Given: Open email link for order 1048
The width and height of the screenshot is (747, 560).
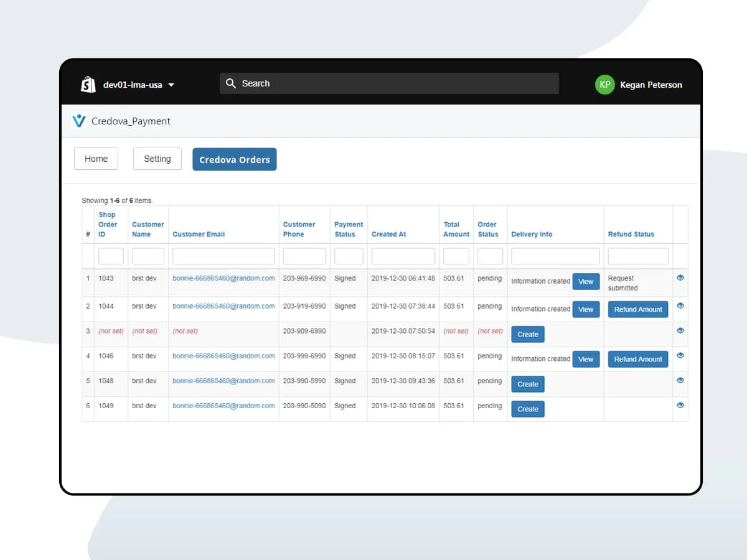Looking at the screenshot, I should click(223, 381).
